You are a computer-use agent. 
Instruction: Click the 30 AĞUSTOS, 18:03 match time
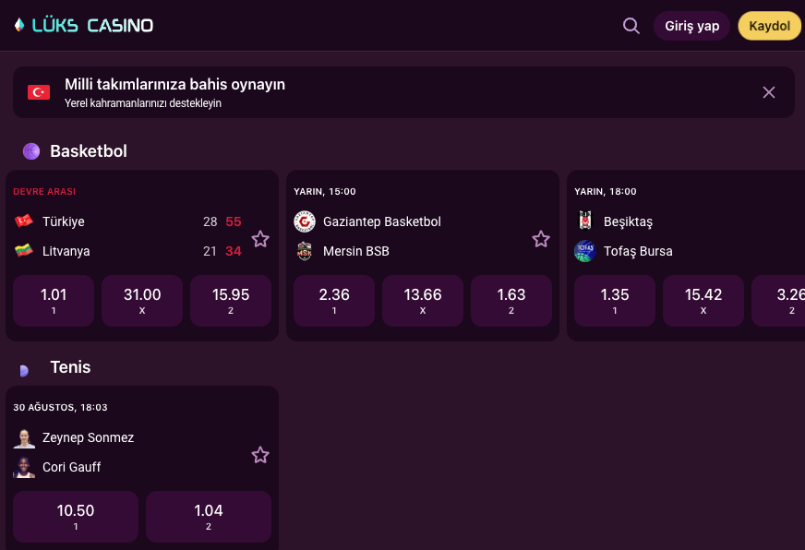60,407
